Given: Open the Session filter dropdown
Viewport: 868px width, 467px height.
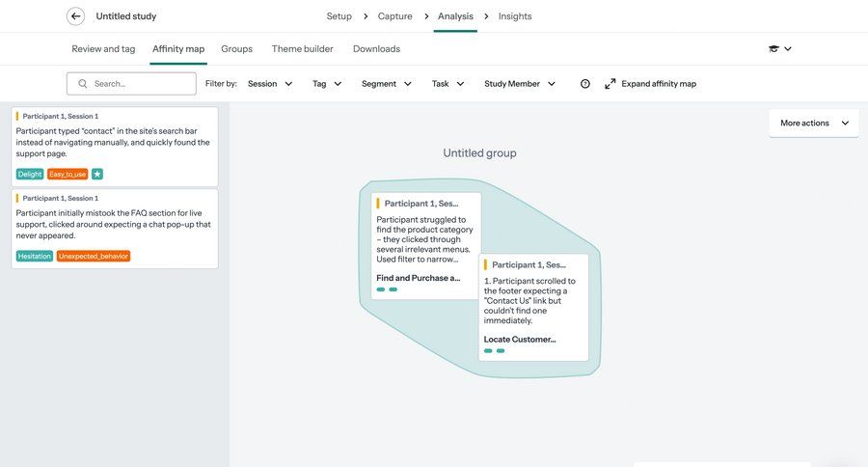Looking at the screenshot, I should (269, 84).
